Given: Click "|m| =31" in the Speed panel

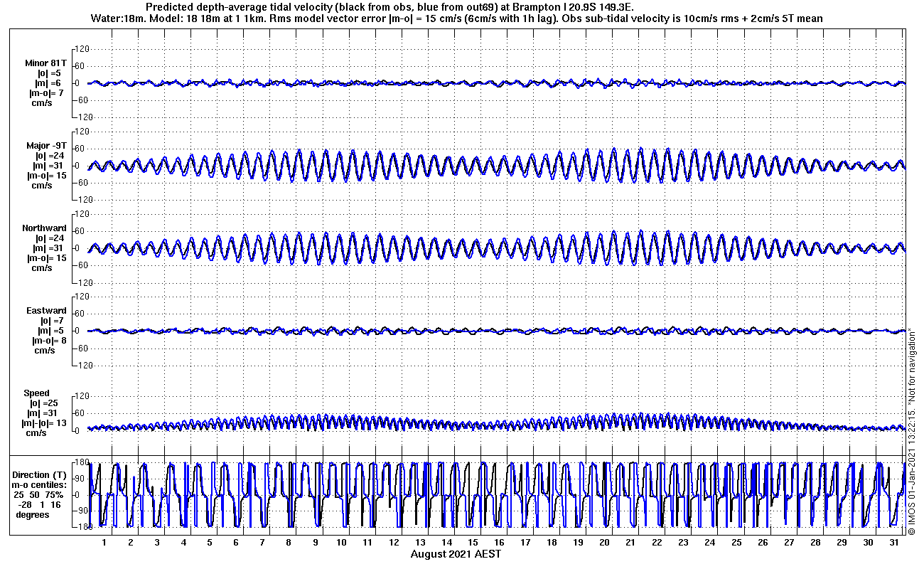Looking at the screenshot, I should (42, 413).
